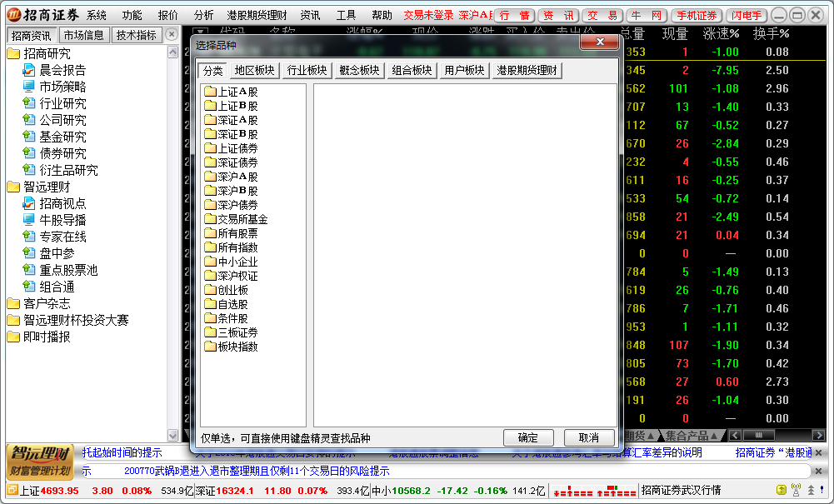
Task: Click the 盘中参 item icon
Action: tap(28, 253)
